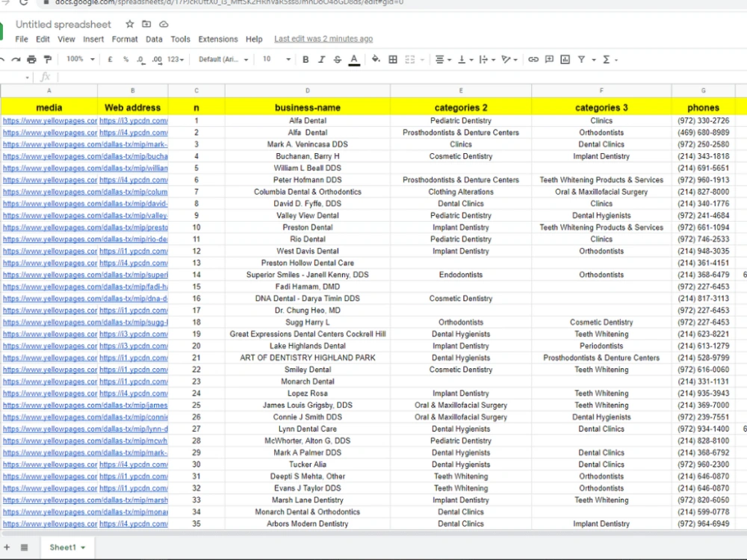The width and height of the screenshot is (747, 560).
Task: Open the Insert menu
Action: point(93,39)
